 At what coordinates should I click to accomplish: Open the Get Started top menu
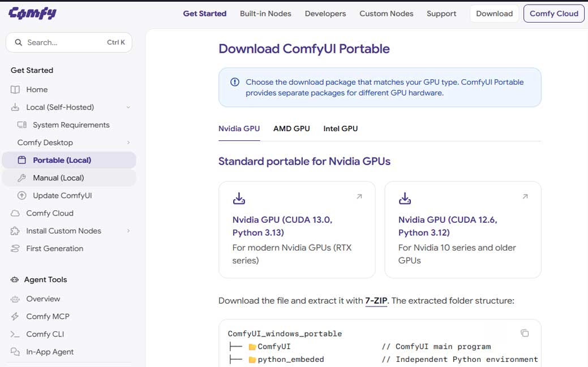click(205, 14)
